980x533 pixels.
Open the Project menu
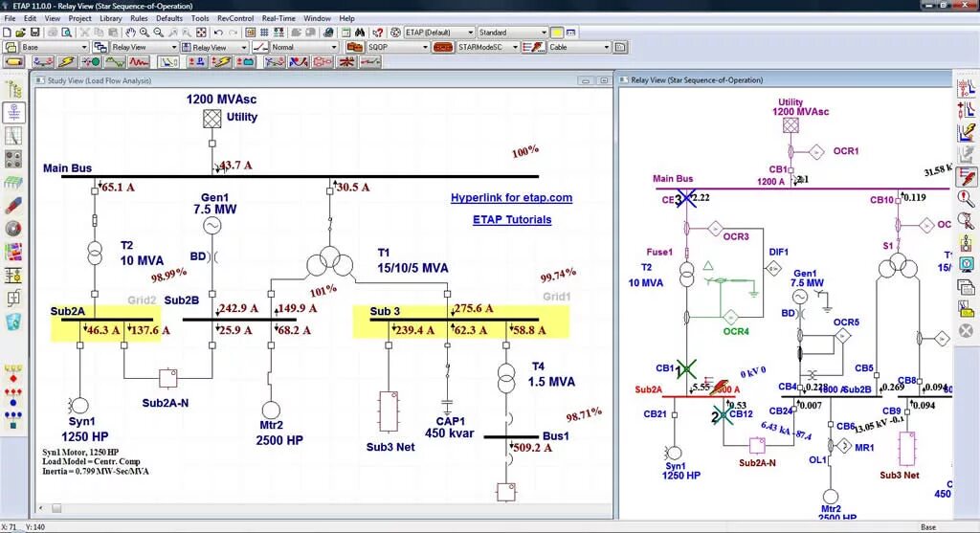click(x=79, y=18)
